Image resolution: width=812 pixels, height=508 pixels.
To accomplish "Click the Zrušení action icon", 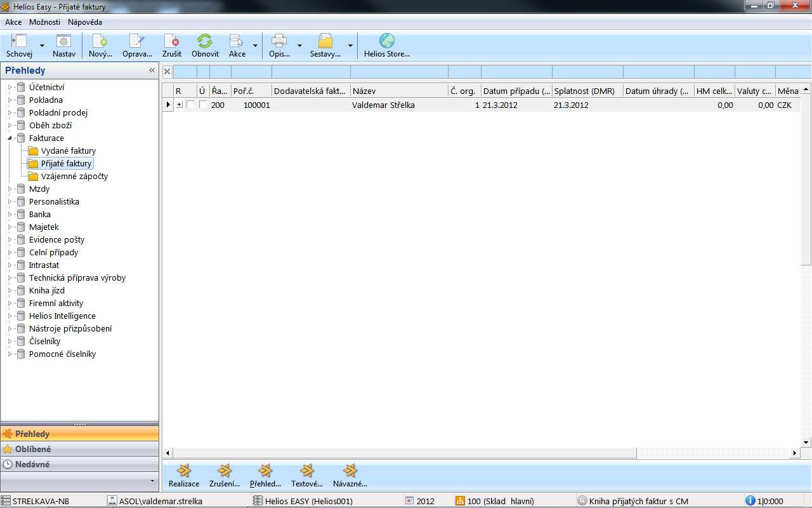I will tap(224, 471).
